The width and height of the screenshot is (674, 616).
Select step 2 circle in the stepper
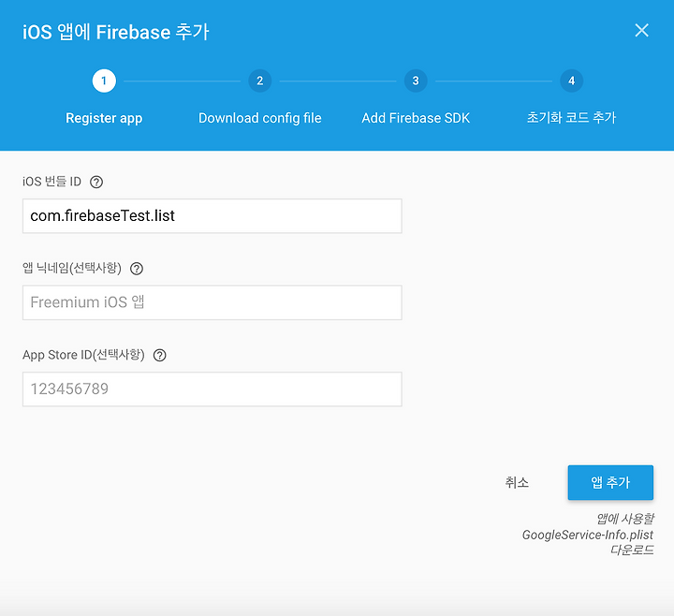tap(260, 81)
